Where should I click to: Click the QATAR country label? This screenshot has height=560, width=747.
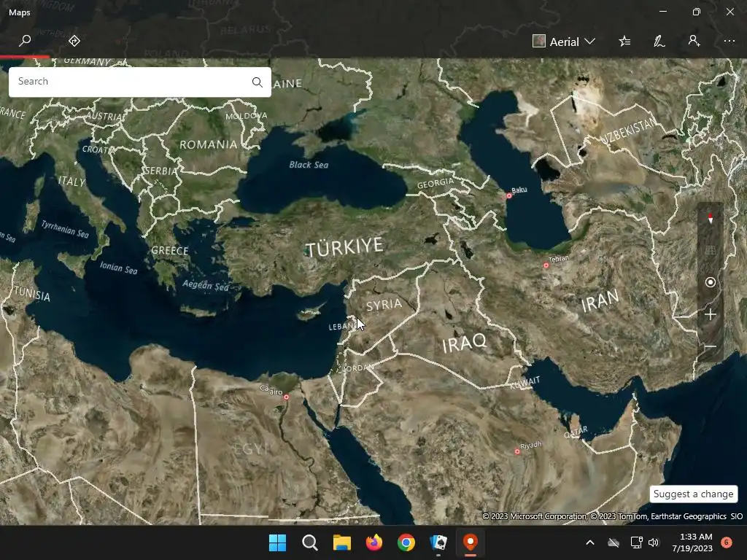[576, 432]
